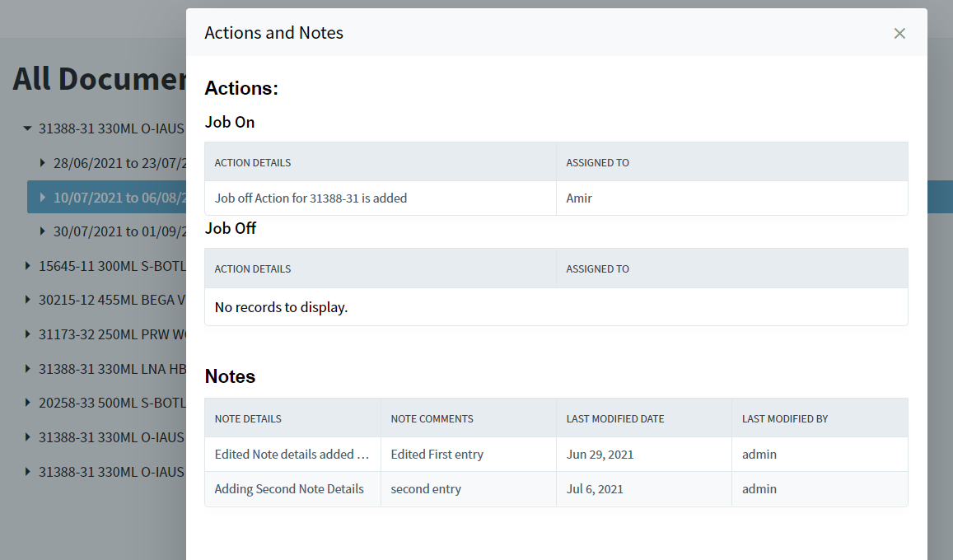Screen dimensions: 953x560
Task: Expand the 28/06/2021 date range arrow
Action: tap(43, 163)
